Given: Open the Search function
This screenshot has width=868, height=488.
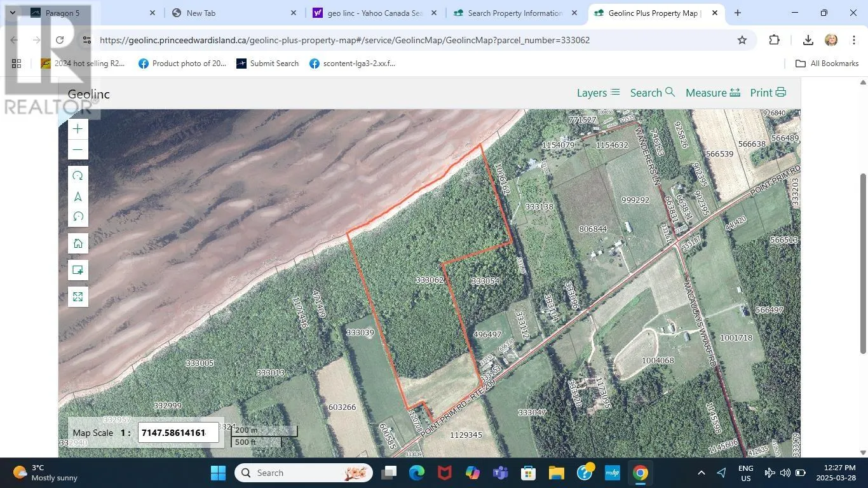Looking at the screenshot, I should click(652, 93).
